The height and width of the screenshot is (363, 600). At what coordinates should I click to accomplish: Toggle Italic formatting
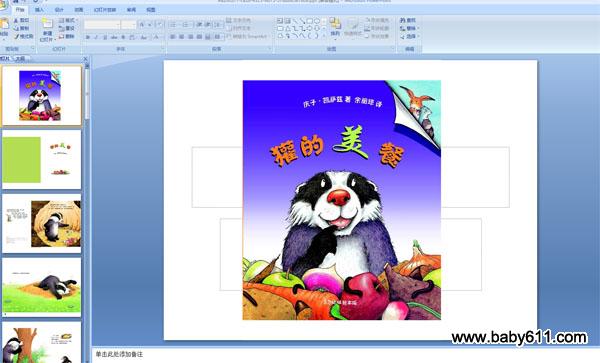pyautogui.click(x=96, y=37)
